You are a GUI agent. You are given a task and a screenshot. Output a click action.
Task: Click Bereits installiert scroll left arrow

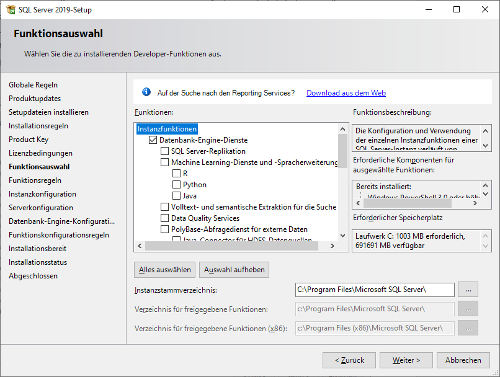[358, 203]
